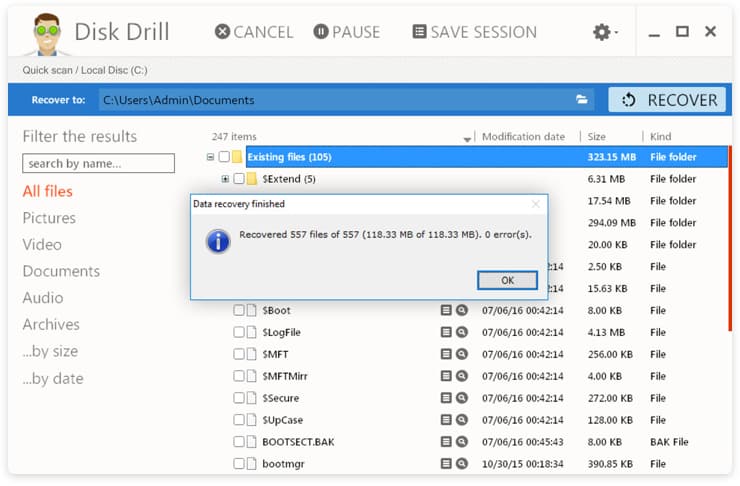Click the recover-to path field
740x486 pixels.
346,100
